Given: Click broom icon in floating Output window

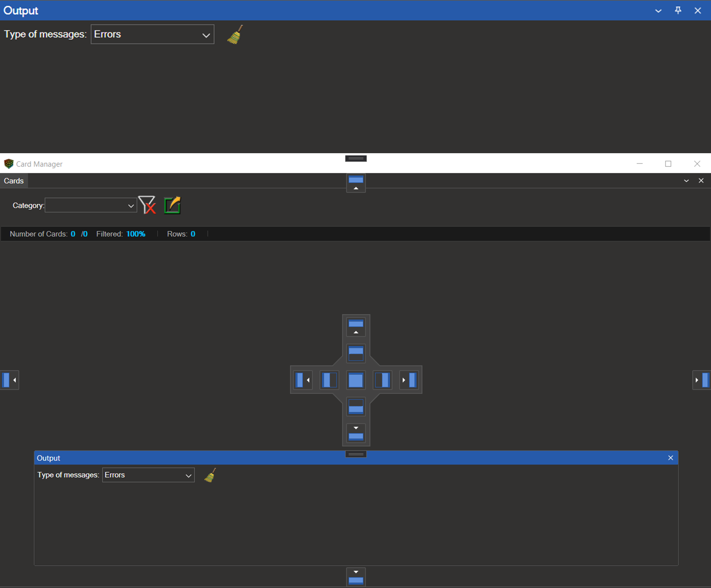Looking at the screenshot, I should (x=210, y=475).
